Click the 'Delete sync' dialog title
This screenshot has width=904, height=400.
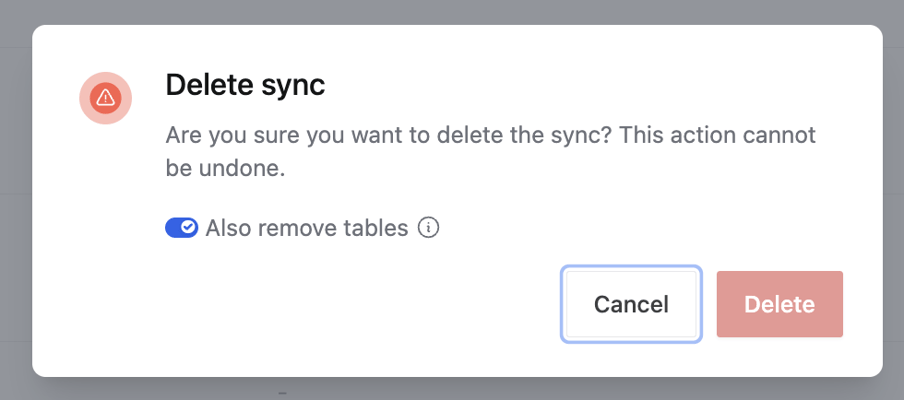tap(245, 85)
